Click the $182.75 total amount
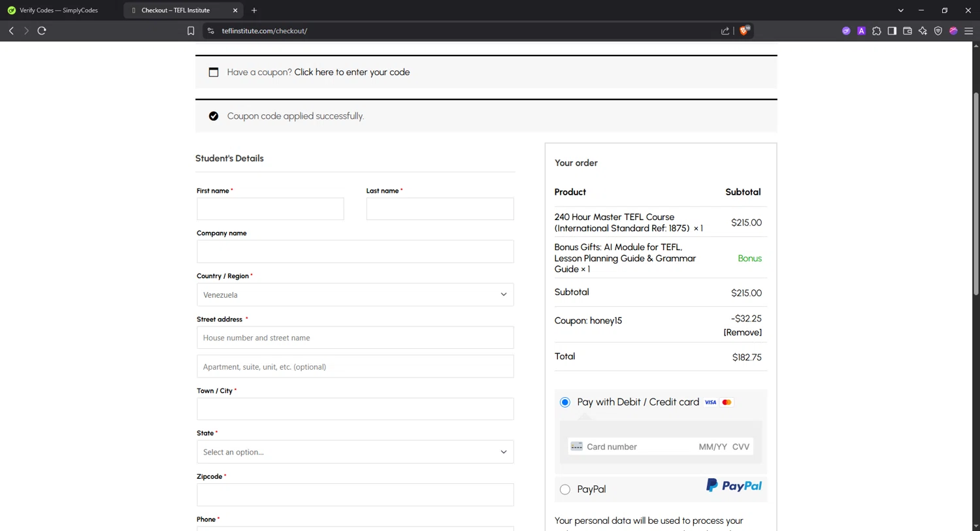This screenshot has width=980, height=531. (747, 357)
